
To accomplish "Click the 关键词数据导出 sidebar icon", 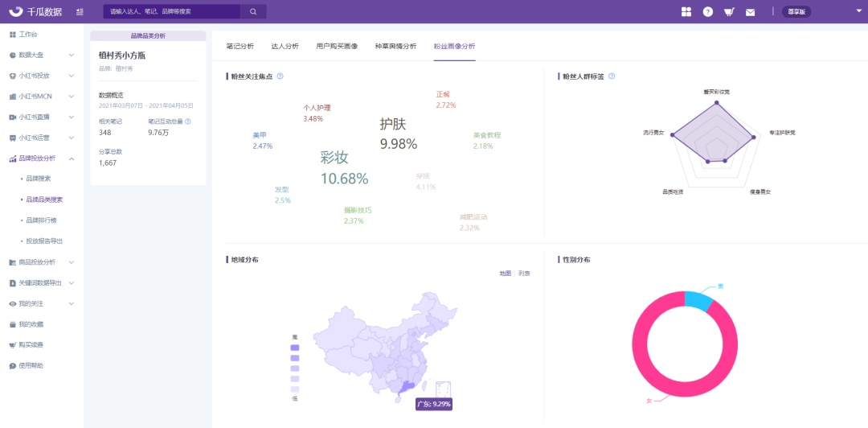I will 12,282.
